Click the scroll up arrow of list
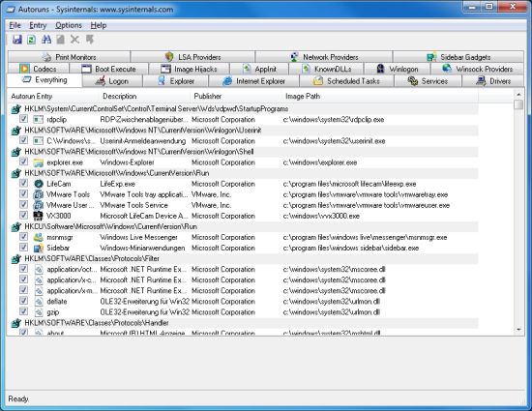The width and height of the screenshot is (532, 411). point(518,94)
